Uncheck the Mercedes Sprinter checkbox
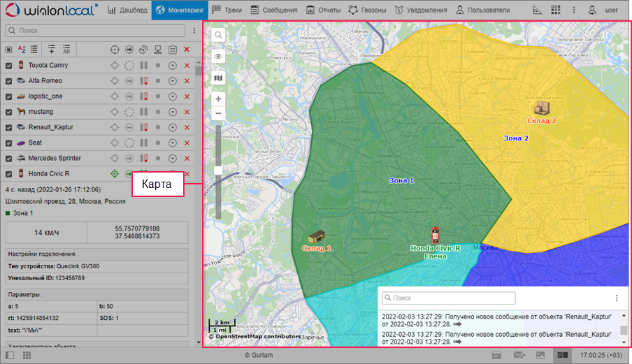Image resolution: width=632 pixels, height=364 pixels. point(8,159)
